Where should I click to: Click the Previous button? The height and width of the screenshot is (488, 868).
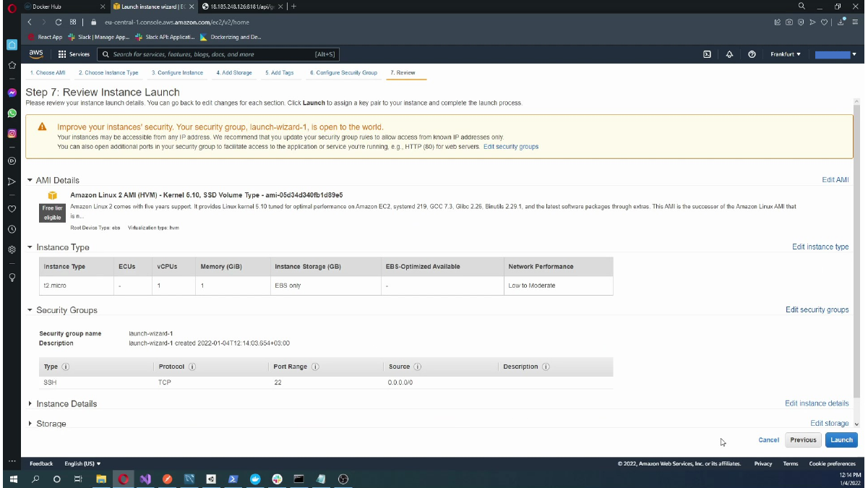coord(803,440)
